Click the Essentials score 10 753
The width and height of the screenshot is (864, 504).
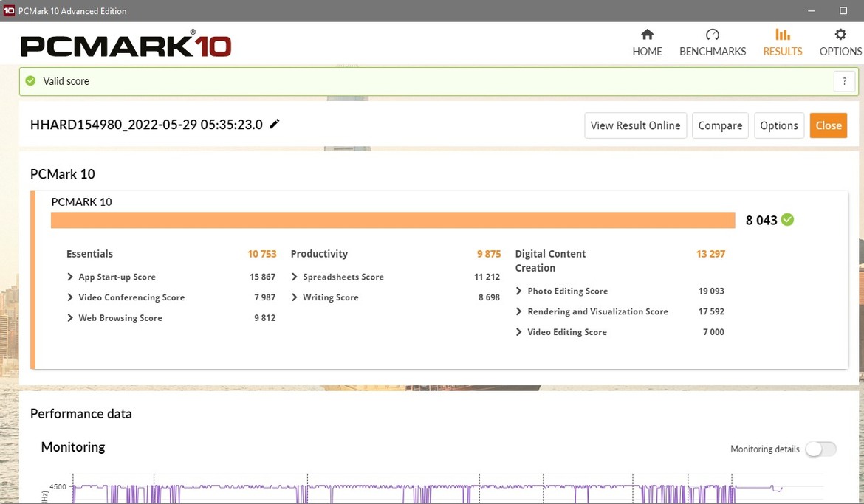coord(261,254)
